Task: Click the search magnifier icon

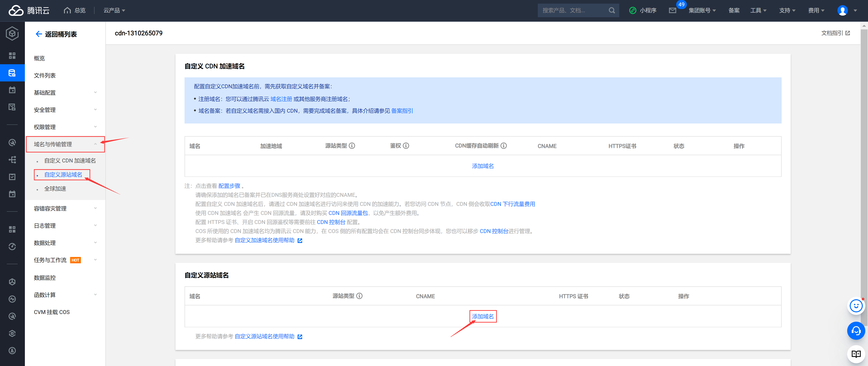Action: coord(612,10)
